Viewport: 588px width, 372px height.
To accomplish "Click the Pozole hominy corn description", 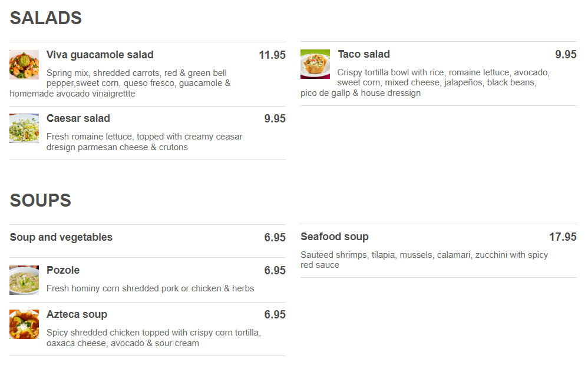I will point(150,288).
